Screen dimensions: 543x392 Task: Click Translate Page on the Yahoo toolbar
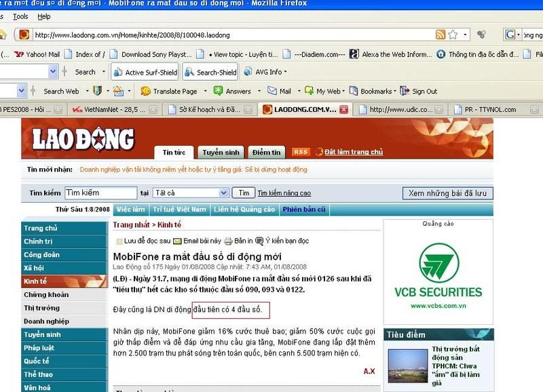pos(169,92)
